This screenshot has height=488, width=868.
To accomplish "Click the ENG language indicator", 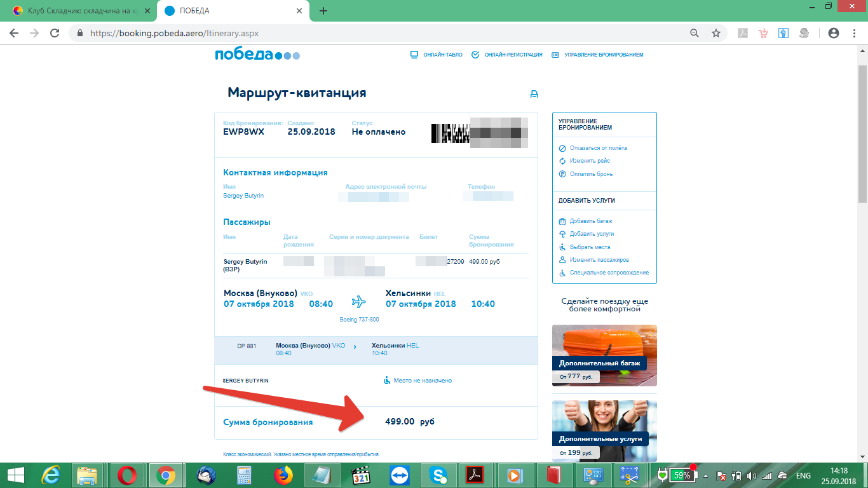I will tap(803, 475).
